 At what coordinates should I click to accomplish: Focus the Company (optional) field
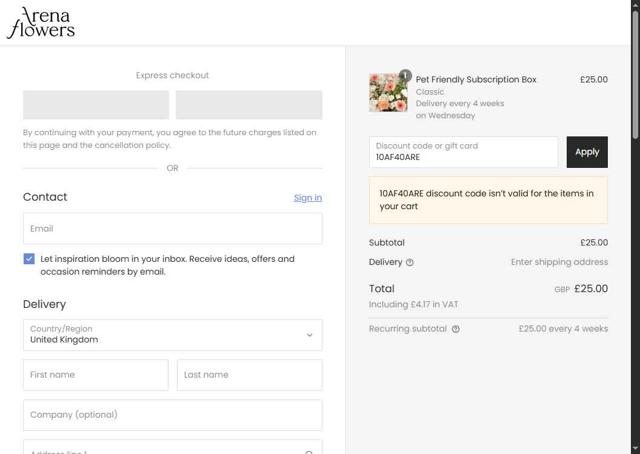pos(173,415)
